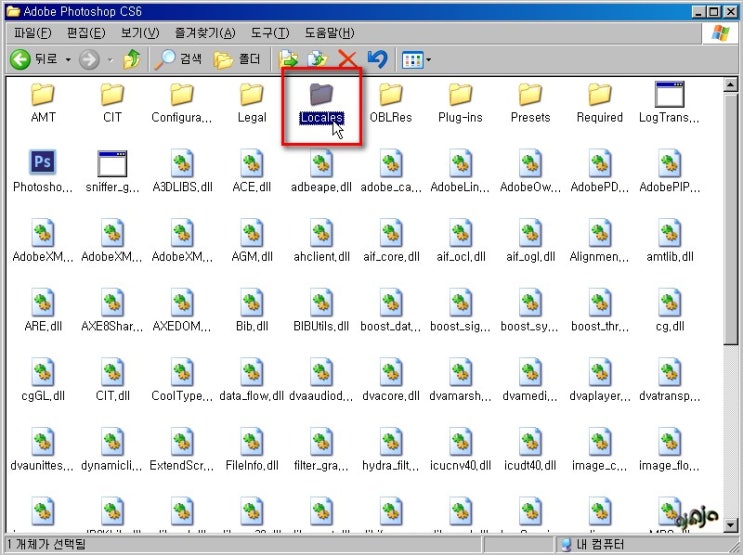Click the CoolType... file label
Viewport: 743px width, 555px height.
pos(182,396)
